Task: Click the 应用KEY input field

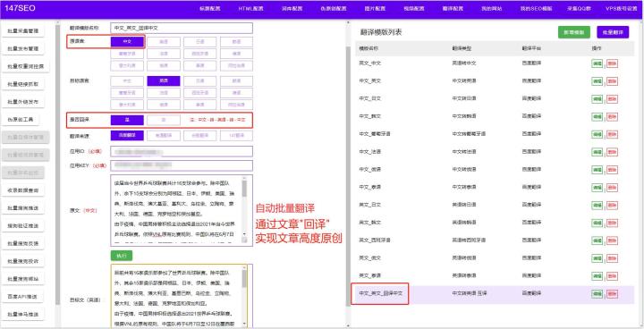Action: pyautogui.click(x=182, y=165)
